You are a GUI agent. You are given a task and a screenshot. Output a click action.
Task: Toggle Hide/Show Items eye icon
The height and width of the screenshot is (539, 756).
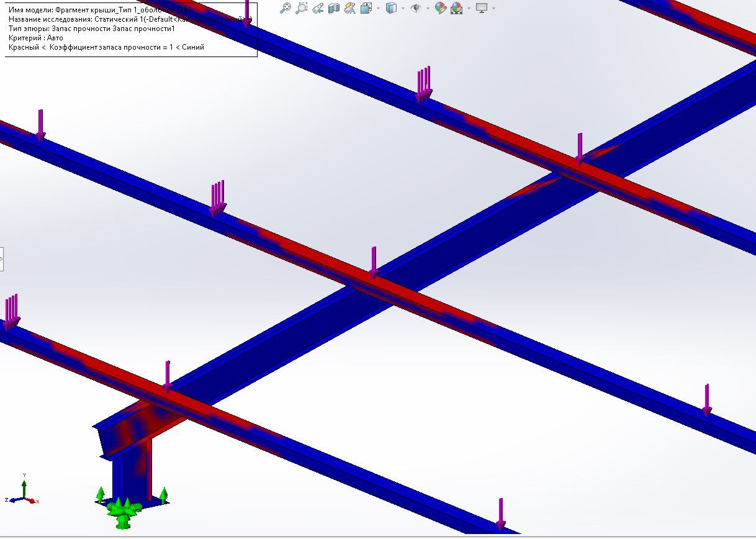416,8
